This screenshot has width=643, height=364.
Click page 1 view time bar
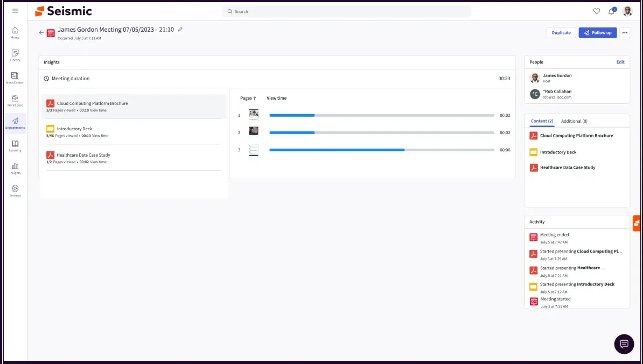point(381,116)
